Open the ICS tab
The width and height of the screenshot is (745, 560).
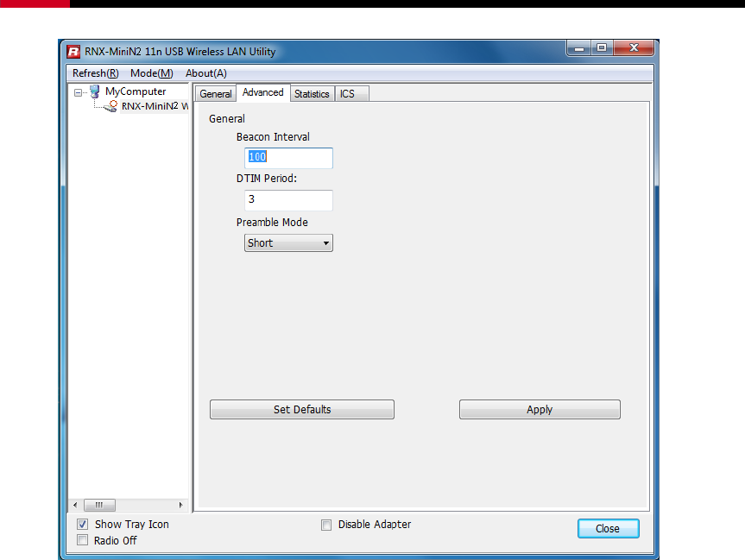pos(351,93)
